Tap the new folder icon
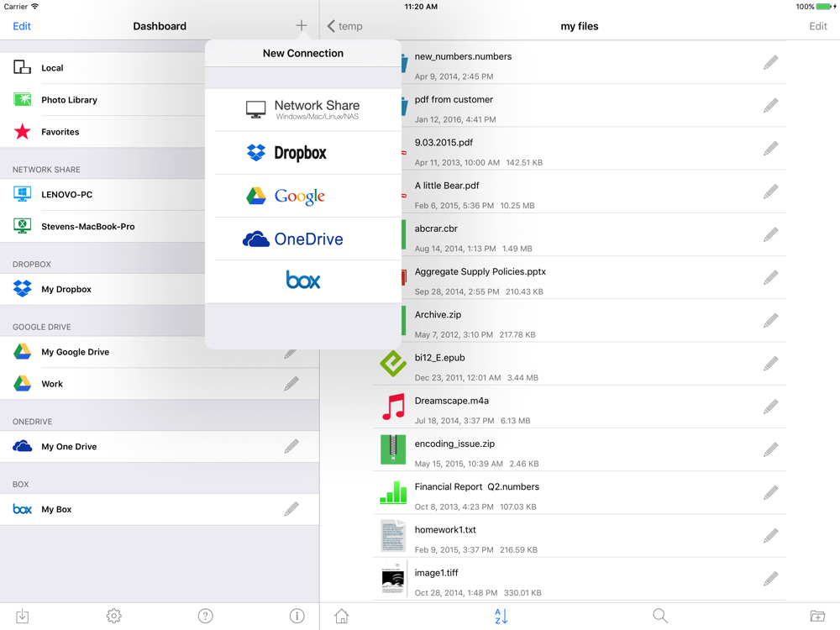Viewport: 840px width, 630px height. coord(817,616)
